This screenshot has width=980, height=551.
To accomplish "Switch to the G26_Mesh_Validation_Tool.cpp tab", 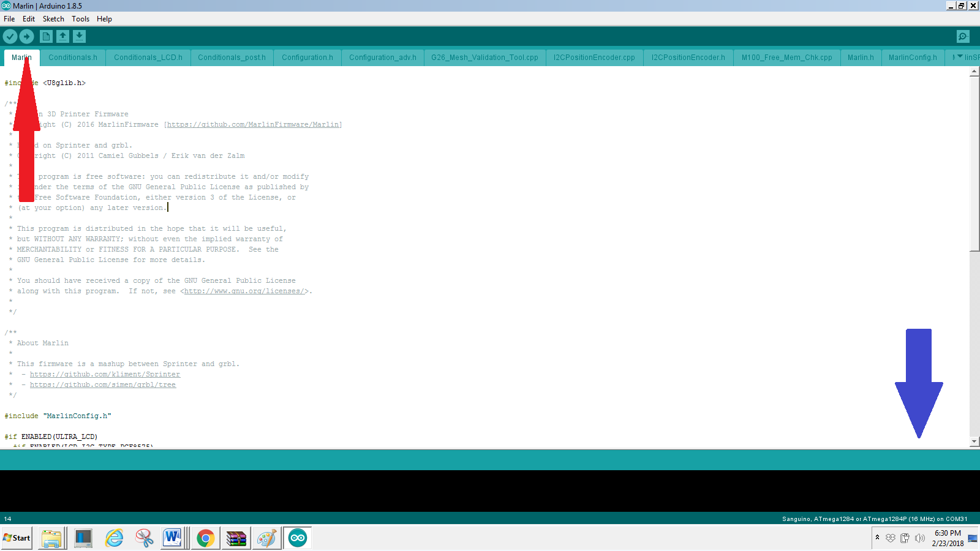I will (x=484, y=58).
